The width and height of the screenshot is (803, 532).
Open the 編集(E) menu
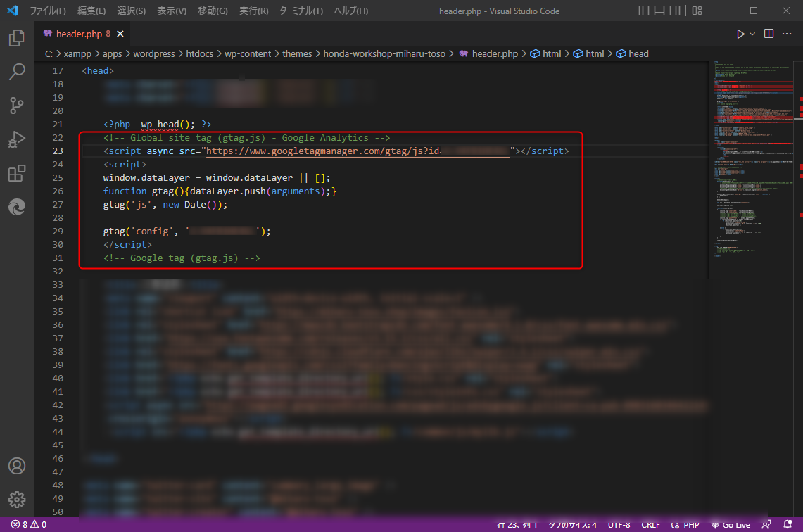pos(91,11)
